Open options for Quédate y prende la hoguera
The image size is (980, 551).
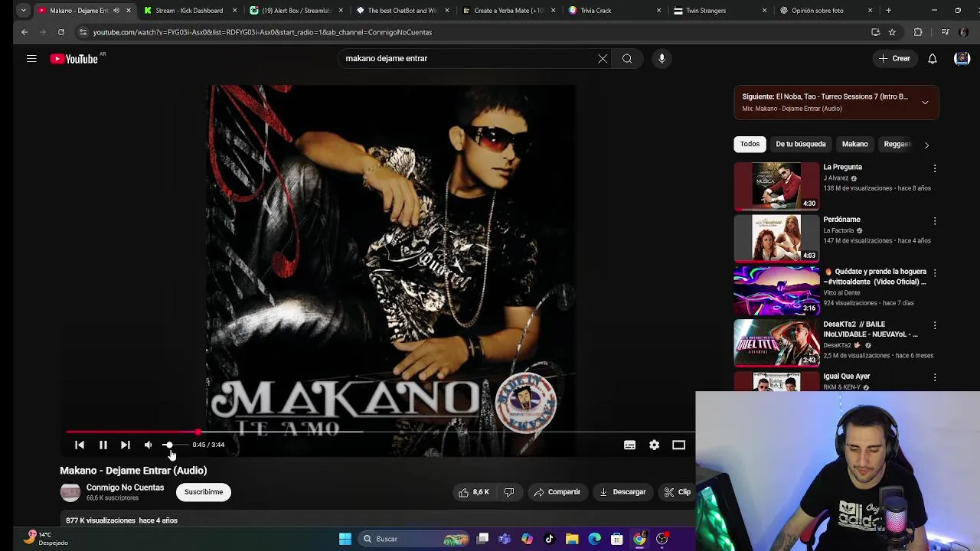tap(935, 272)
